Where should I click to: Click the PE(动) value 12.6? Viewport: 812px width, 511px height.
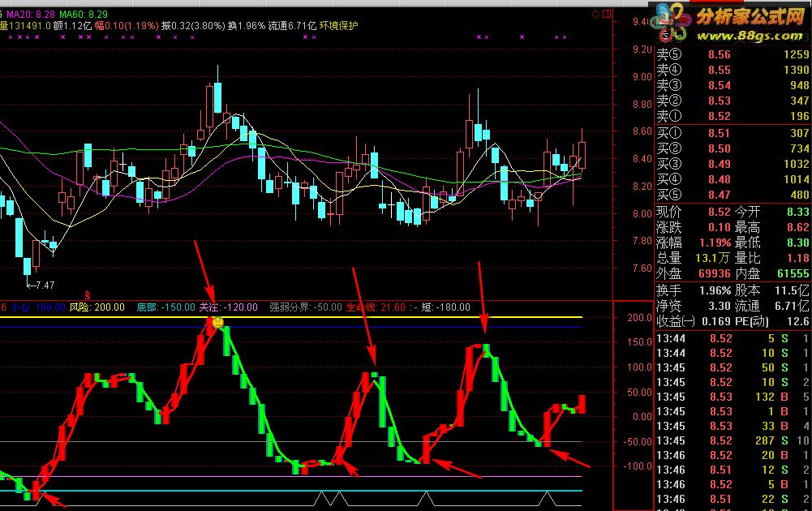[798, 321]
